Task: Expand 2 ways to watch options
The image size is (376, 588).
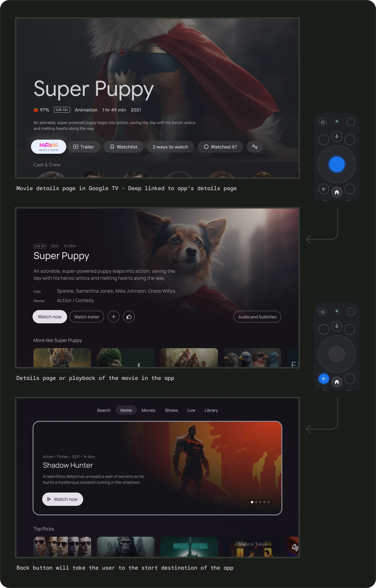Action: (170, 147)
